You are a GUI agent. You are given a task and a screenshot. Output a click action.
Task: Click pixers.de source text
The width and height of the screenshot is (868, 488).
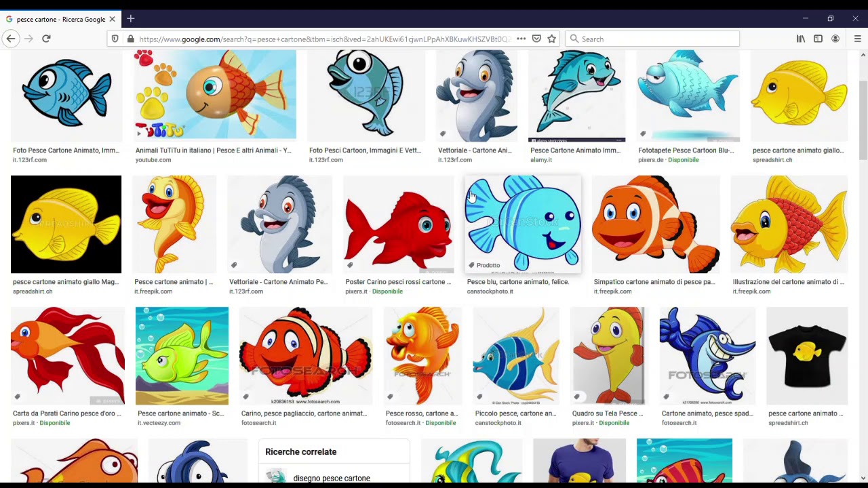(650, 160)
